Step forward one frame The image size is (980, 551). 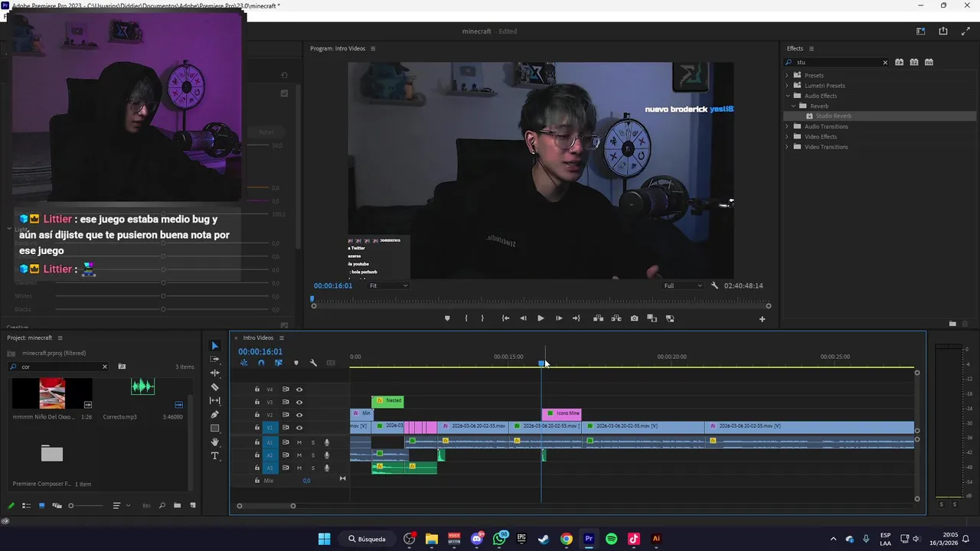pyautogui.click(x=559, y=318)
